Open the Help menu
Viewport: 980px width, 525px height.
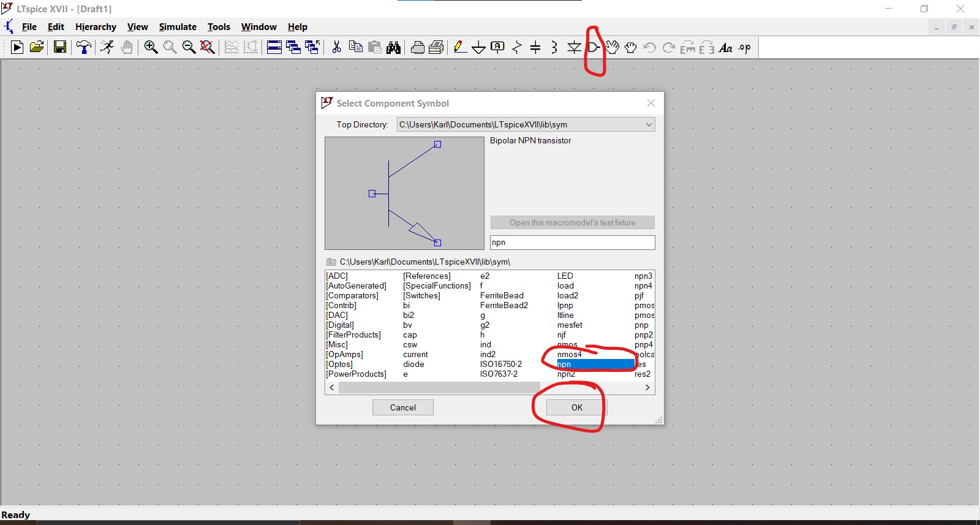(x=298, y=27)
